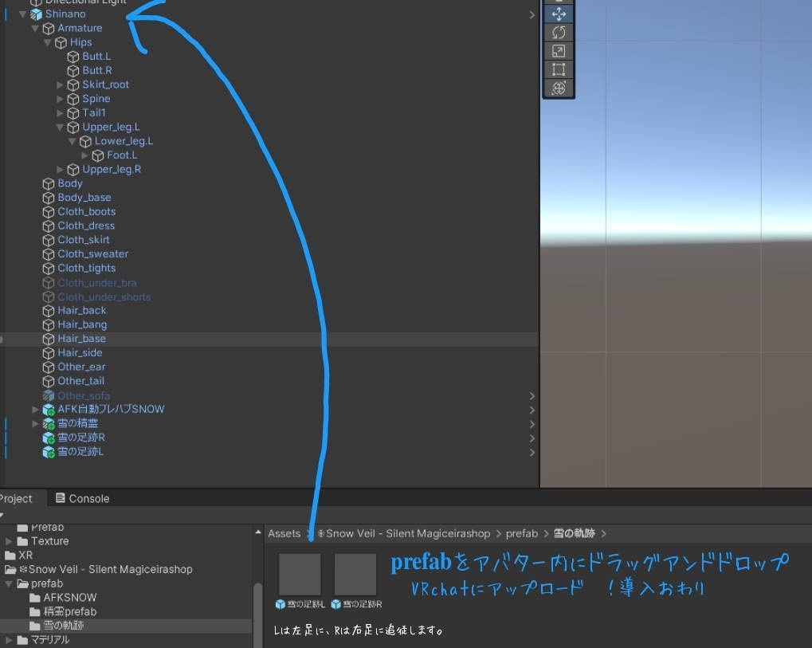Open Shinano prefab via its right chevron

[x=532, y=15]
